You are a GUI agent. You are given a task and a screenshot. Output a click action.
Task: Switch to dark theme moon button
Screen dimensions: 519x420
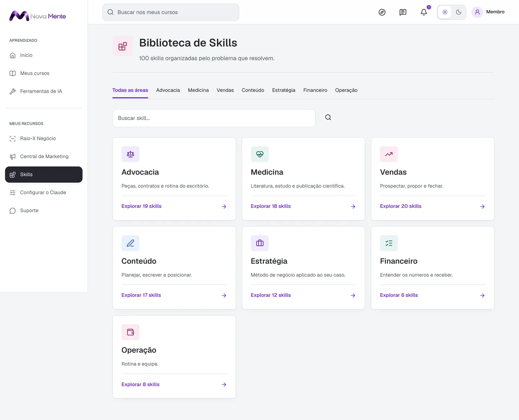click(x=458, y=12)
